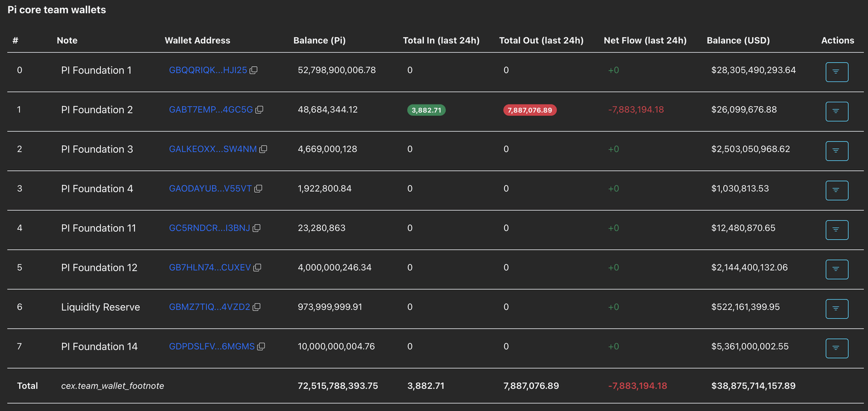Open filter action for PI Foundation 14
The width and height of the screenshot is (868, 411).
836,348
